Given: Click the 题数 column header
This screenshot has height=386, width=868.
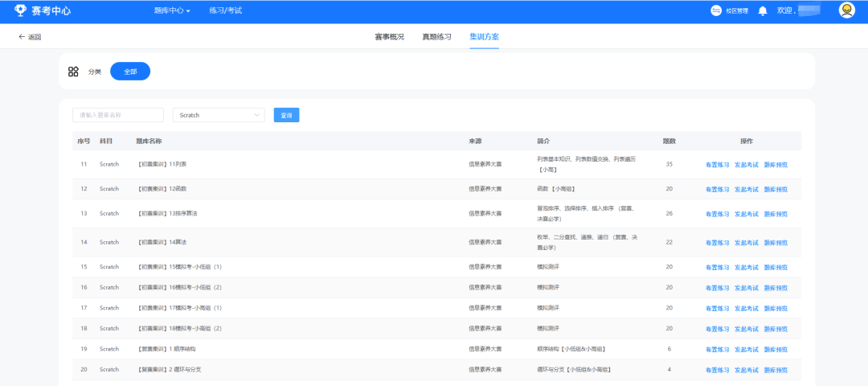Looking at the screenshot, I should tap(669, 142).
